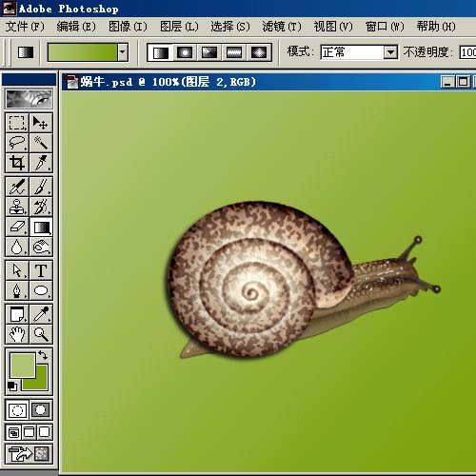Expand the 模式 blending mode dropdown
Viewport: 476px width, 476px height.
click(390, 52)
